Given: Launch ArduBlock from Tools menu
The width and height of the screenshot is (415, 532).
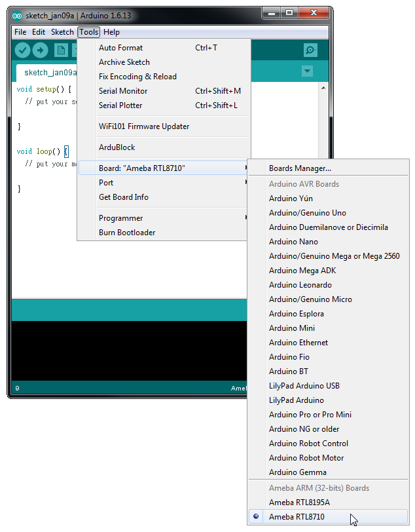Looking at the screenshot, I should (164, 147).
